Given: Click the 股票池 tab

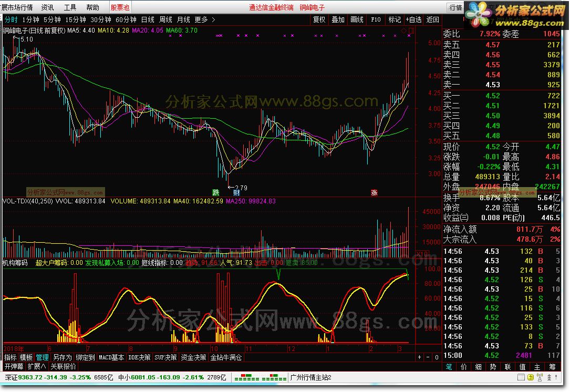Looking at the screenshot, I should pos(120,7).
